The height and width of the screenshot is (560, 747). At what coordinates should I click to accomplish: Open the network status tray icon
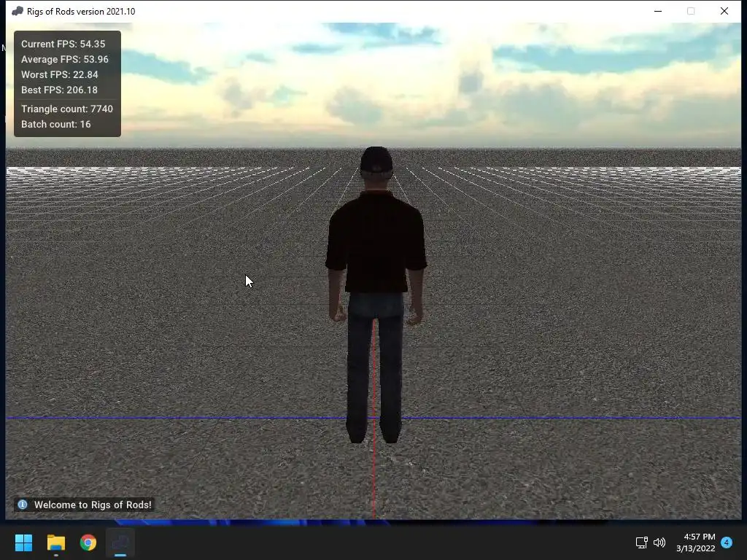pos(641,542)
